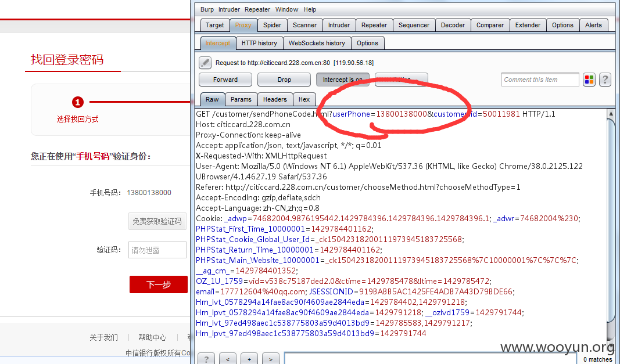620x364 pixels.
Task: Click the '0 matches' status text
Action: [x=597, y=359]
